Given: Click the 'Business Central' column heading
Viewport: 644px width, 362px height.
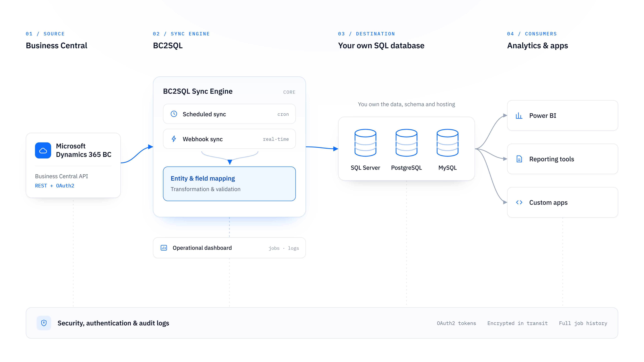Looking at the screenshot, I should 56,46.
